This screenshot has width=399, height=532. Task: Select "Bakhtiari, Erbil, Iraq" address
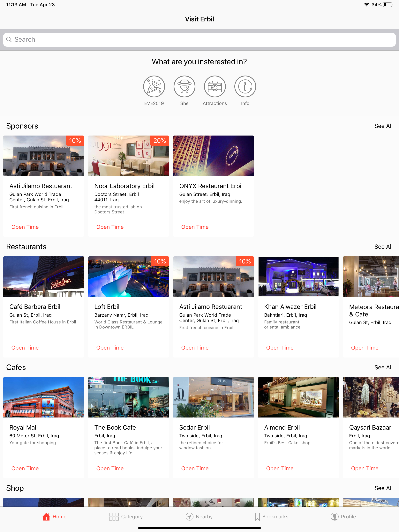(x=286, y=315)
